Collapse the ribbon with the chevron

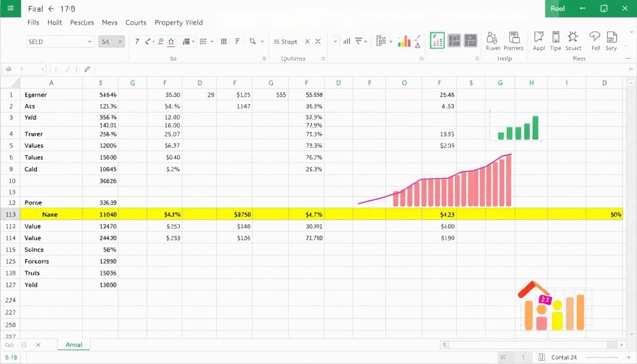tap(630, 70)
